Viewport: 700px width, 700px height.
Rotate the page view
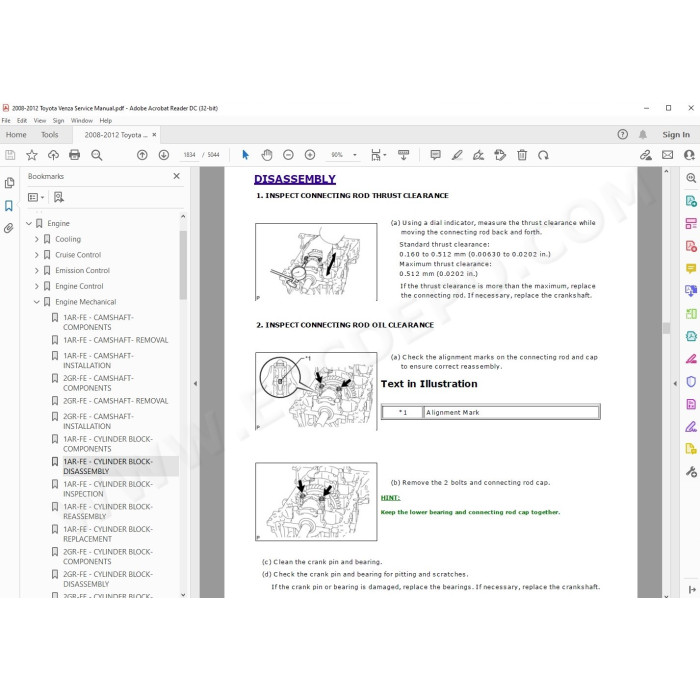pyautogui.click(x=543, y=155)
